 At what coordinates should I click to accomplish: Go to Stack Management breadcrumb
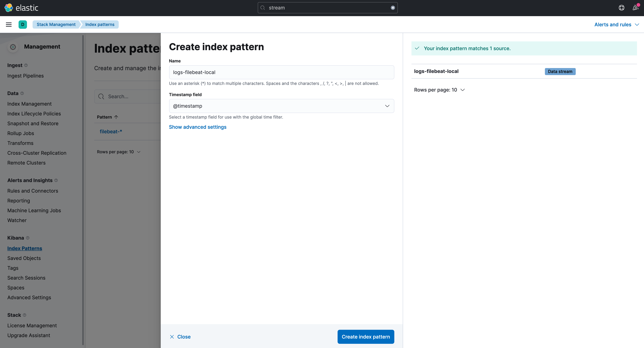pos(56,24)
